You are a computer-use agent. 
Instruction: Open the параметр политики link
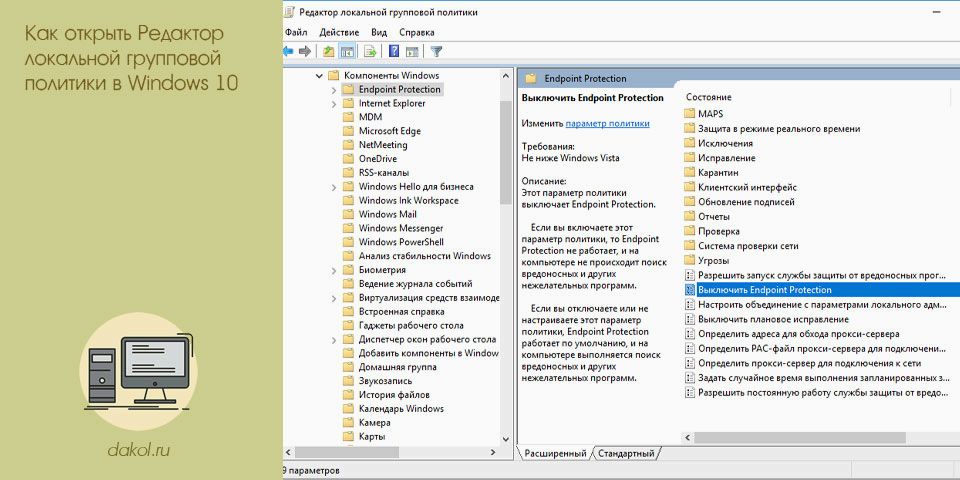pyautogui.click(x=607, y=123)
